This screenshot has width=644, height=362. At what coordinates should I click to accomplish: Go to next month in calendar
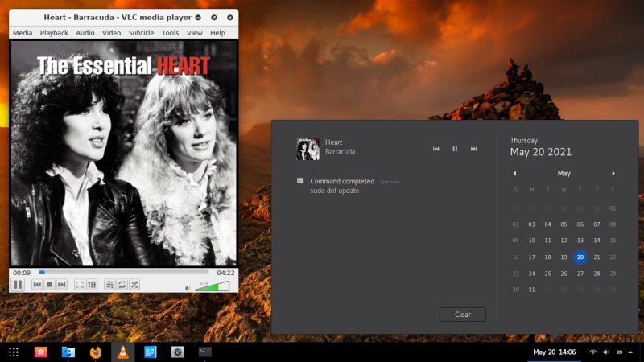point(613,173)
